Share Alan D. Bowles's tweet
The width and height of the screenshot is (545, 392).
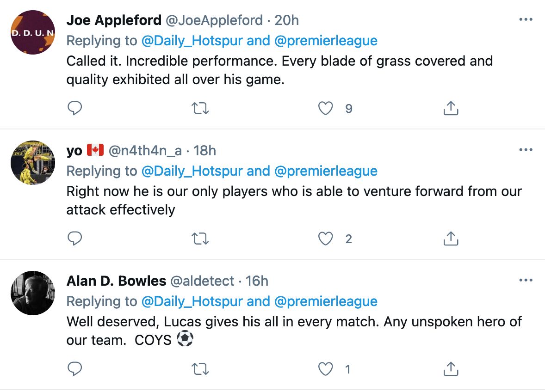[450, 369]
